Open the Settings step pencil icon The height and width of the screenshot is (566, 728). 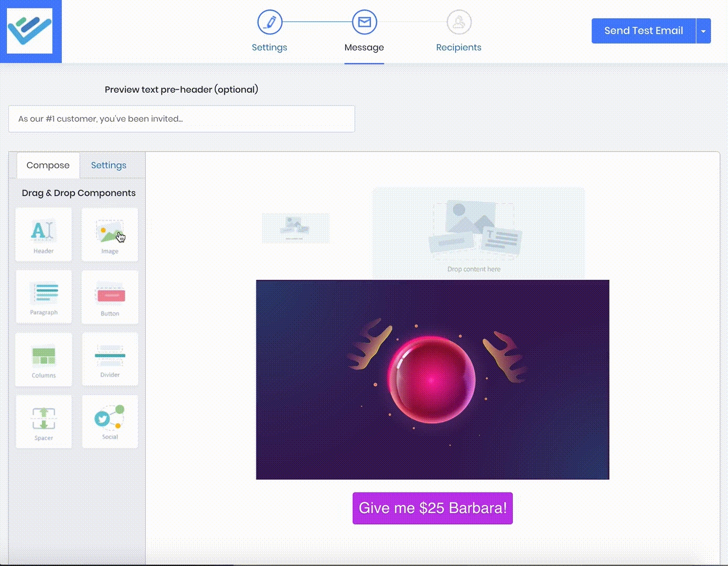[x=270, y=22]
